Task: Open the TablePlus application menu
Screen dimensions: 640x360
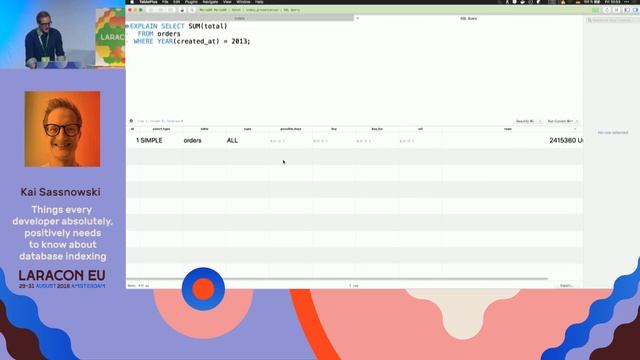Action: (148, 2)
